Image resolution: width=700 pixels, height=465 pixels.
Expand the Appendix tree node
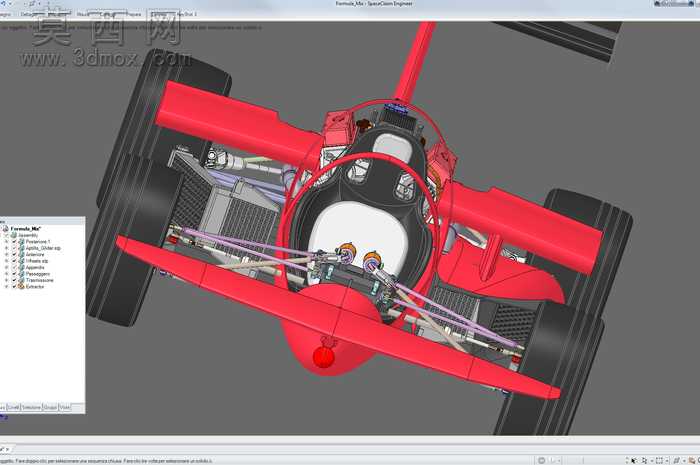tap(7, 267)
